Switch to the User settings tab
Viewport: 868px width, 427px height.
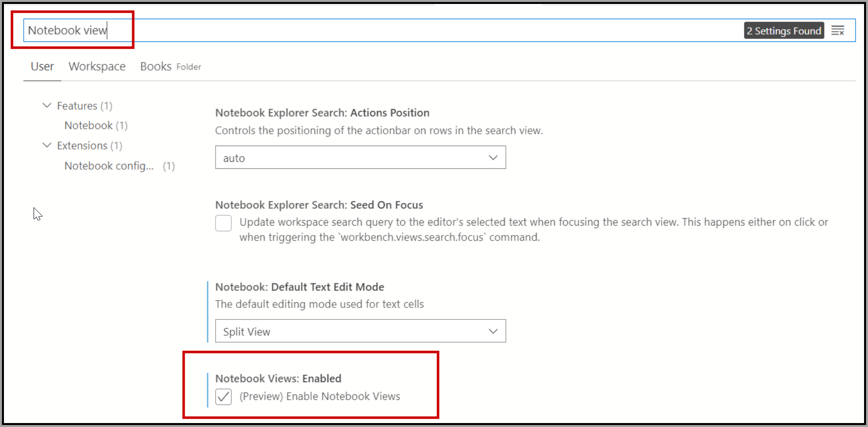click(x=42, y=67)
